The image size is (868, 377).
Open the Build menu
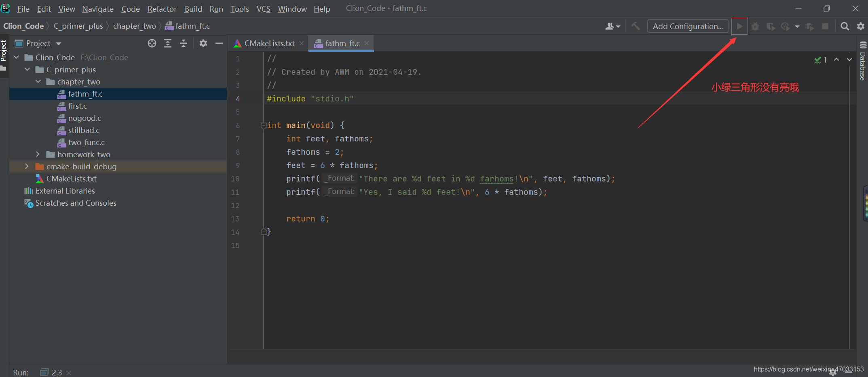pos(193,9)
